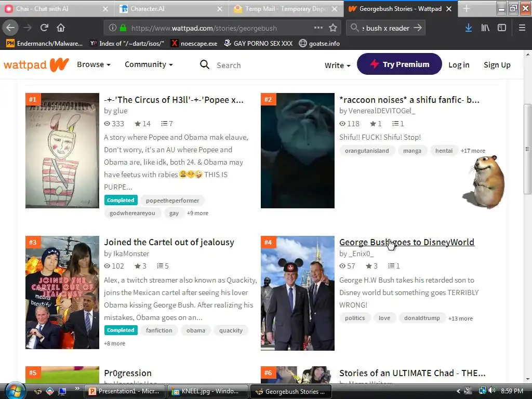Click the 'quackity' tag
The width and height of the screenshot is (532, 399).
tap(231, 330)
